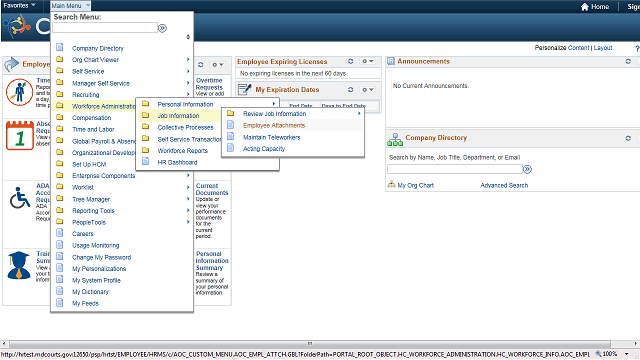
Task: Open the Current Documents link
Action: click(212, 189)
